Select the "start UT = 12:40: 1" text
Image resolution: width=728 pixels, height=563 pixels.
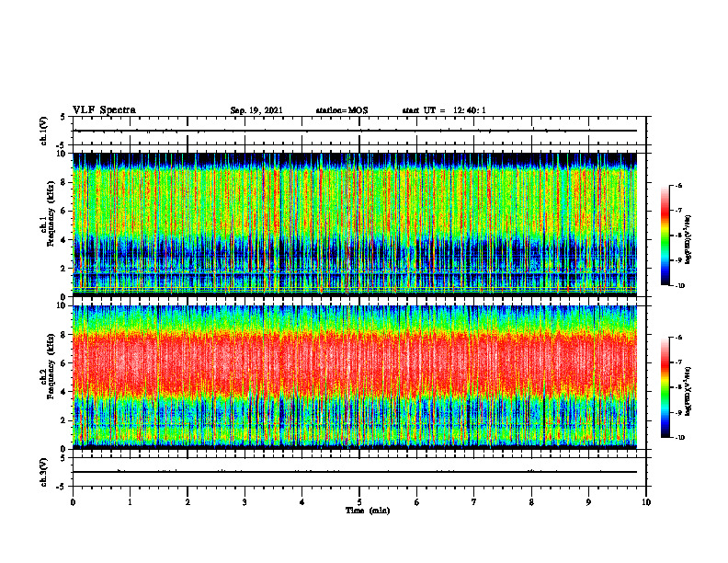click(x=444, y=110)
